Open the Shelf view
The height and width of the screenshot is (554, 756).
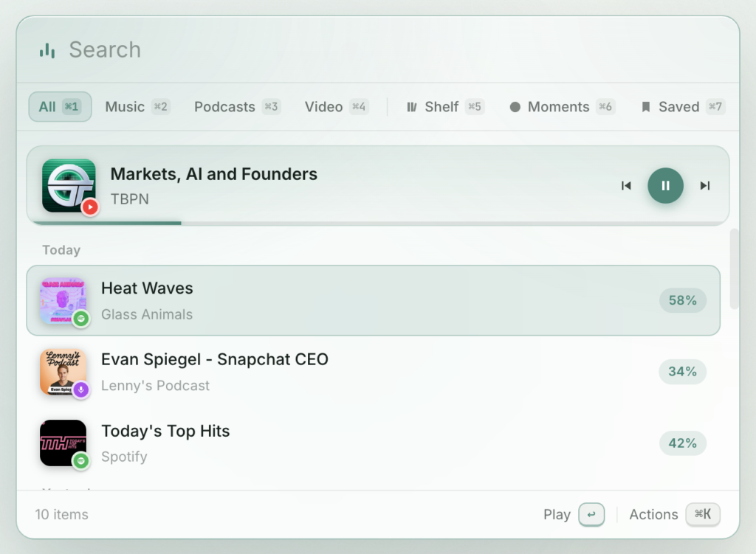[445, 106]
